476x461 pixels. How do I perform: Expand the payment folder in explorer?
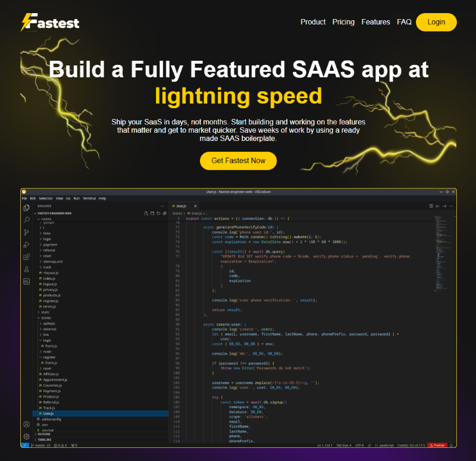click(x=50, y=244)
